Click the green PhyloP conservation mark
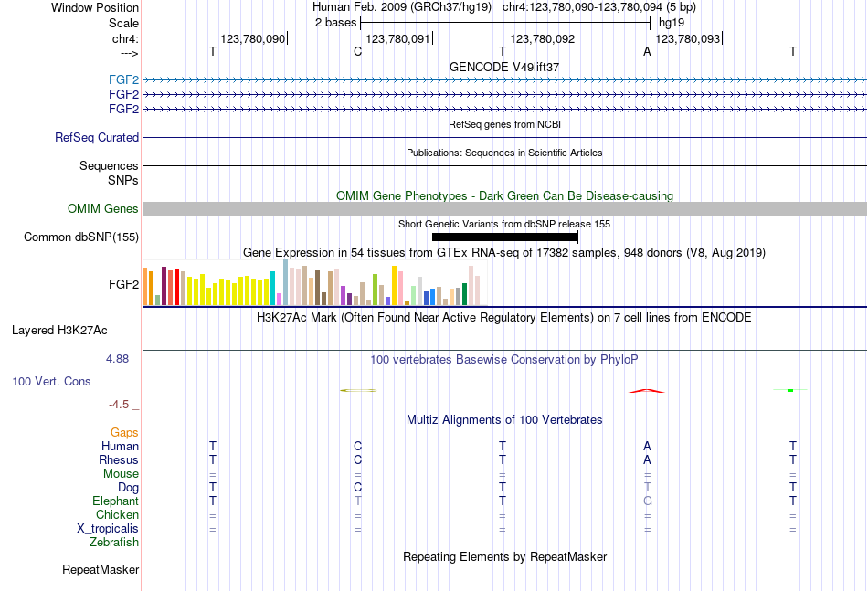 [790, 390]
